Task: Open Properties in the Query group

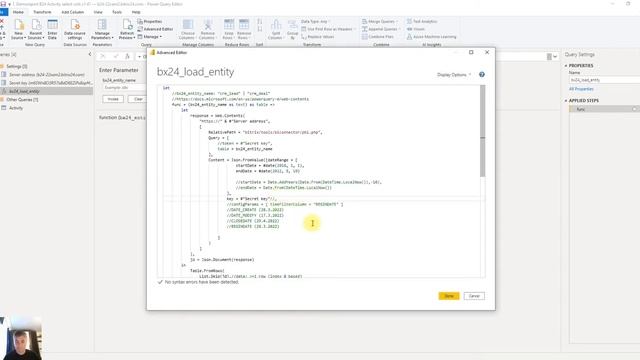Action: click(x=150, y=21)
